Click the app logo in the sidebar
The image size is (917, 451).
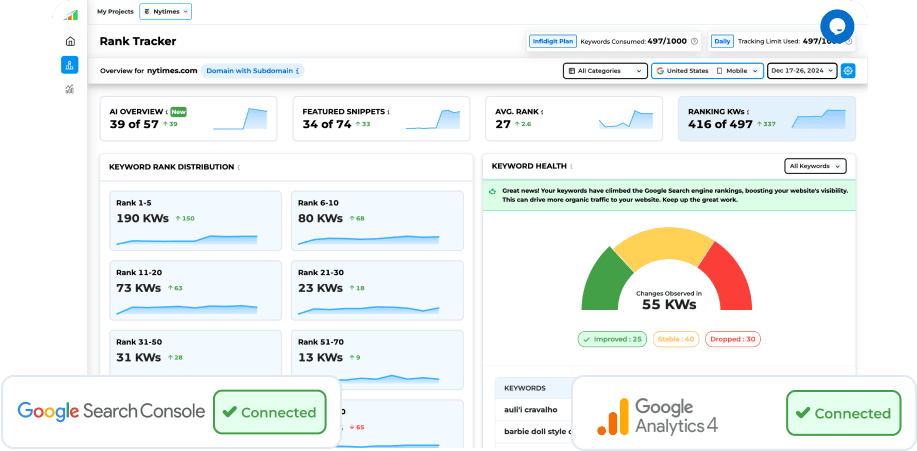(70, 15)
